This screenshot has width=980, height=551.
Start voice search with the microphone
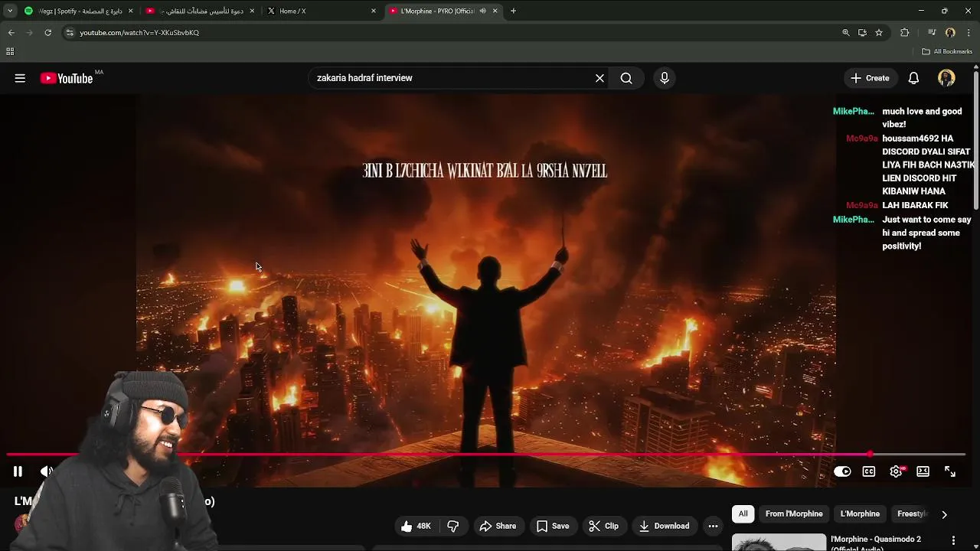665,78
